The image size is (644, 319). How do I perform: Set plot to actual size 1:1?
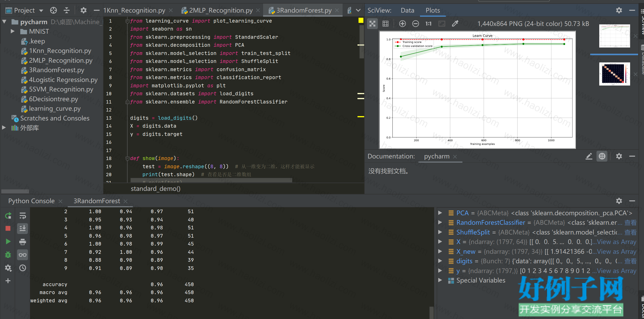428,24
